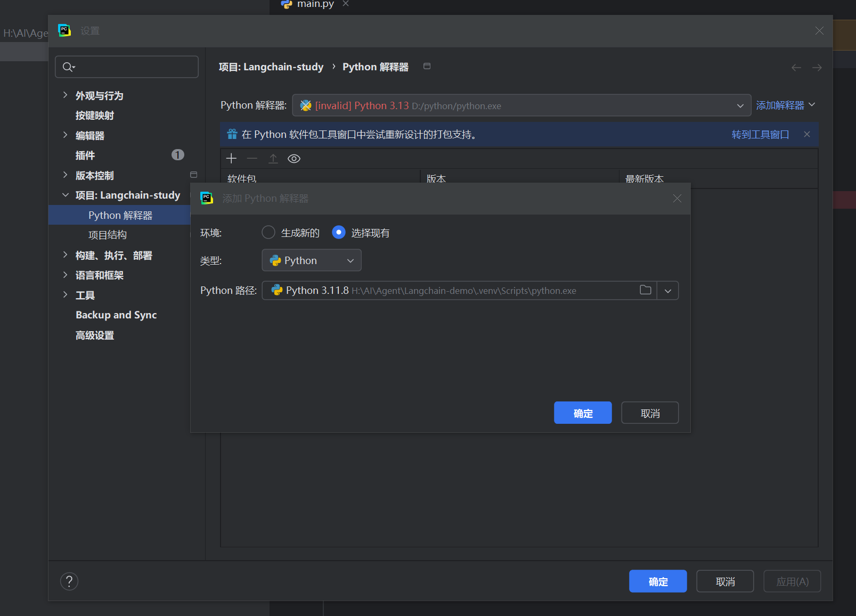
Task: Click the add package plus icon
Action: click(231, 159)
